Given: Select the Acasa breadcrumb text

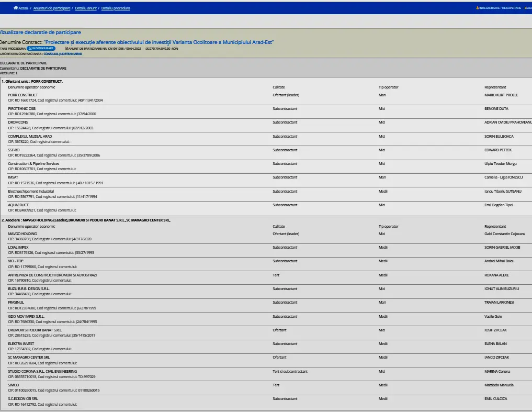Looking at the screenshot, I should (23, 8).
